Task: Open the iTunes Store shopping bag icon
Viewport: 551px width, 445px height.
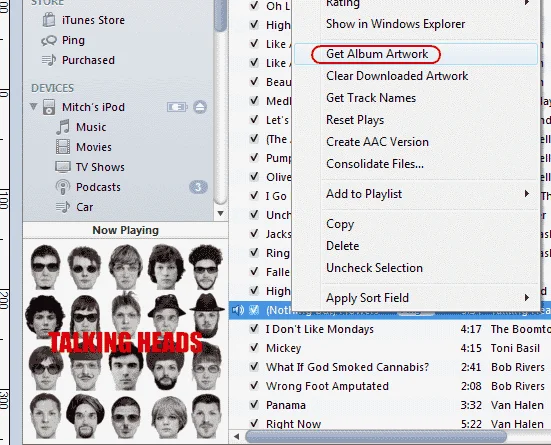Action: [48, 20]
